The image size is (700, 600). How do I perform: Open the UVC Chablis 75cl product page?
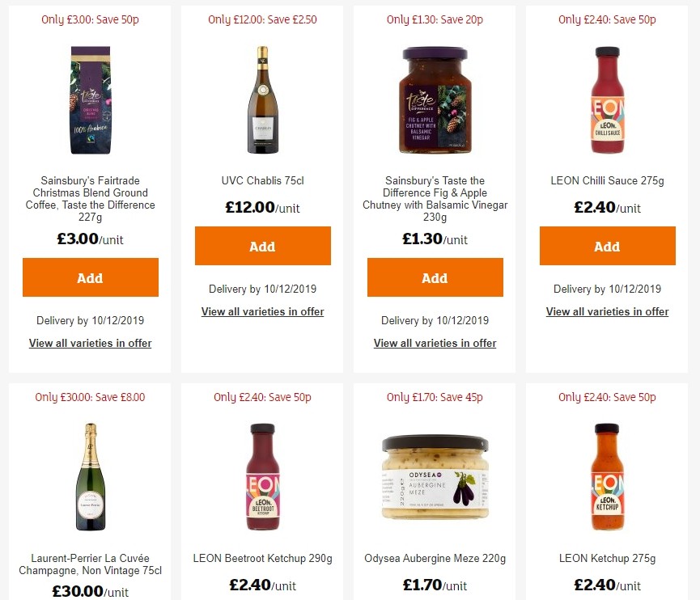click(x=262, y=180)
